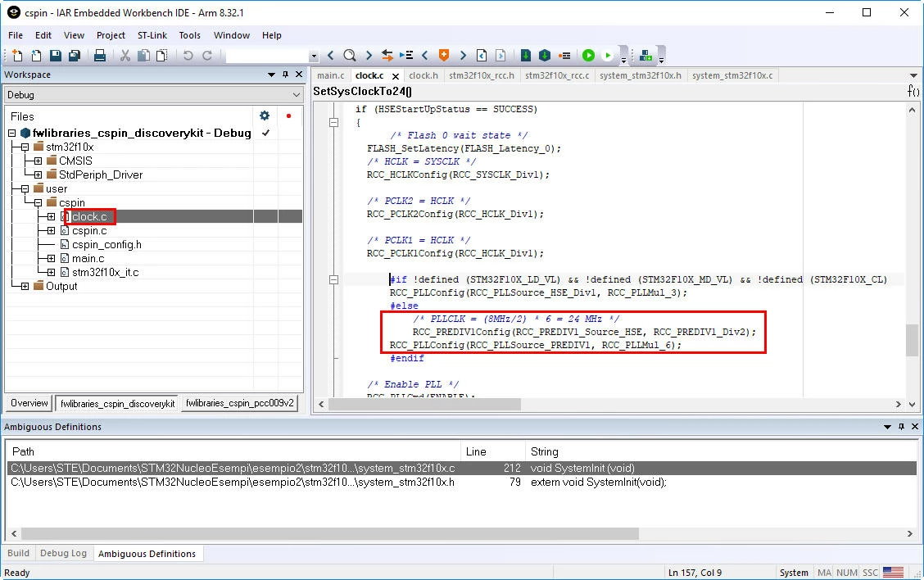The image size is (924, 580).
Task: Click the Download and Debug green play icon
Action: 588,56
